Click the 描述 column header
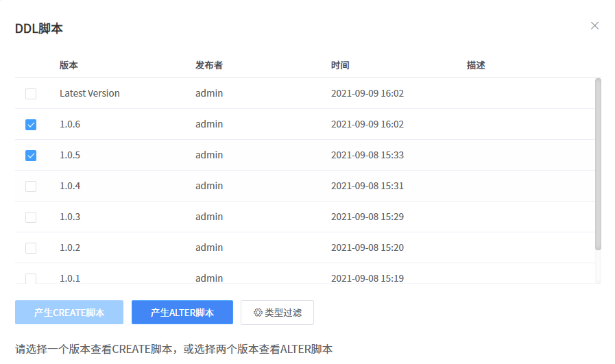The width and height of the screenshot is (615, 364). coord(476,65)
